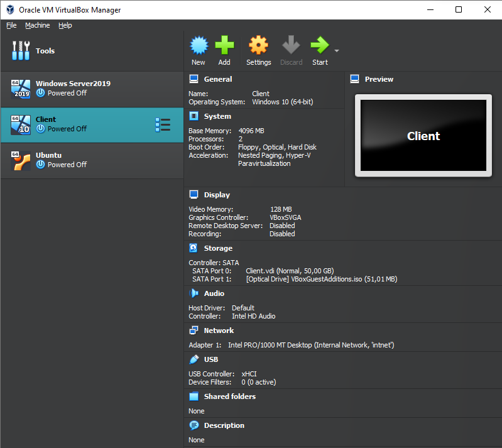502x448 pixels.
Task: Open the System settings section header
Action: tap(217, 116)
